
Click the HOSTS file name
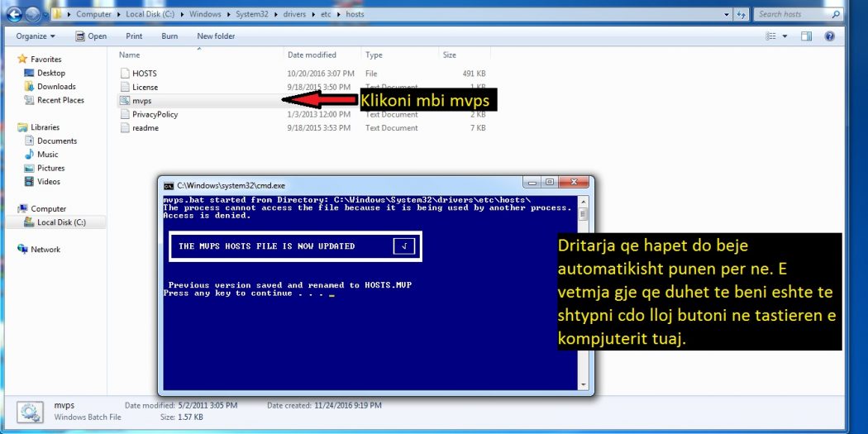click(145, 74)
